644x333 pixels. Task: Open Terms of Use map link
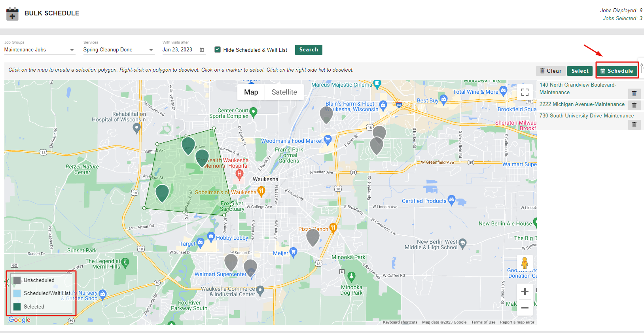point(483,322)
